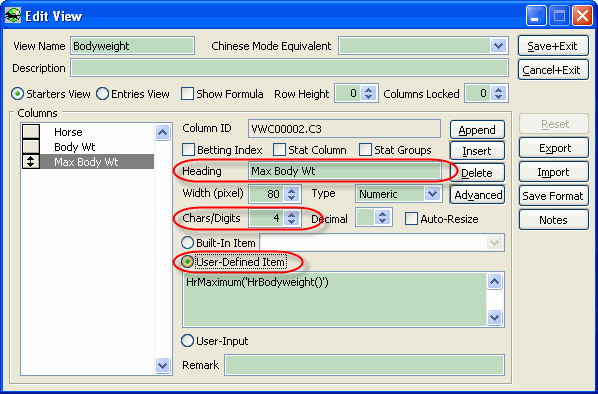Select the Entries View radio button
This screenshot has height=394, width=598.
pyautogui.click(x=102, y=94)
